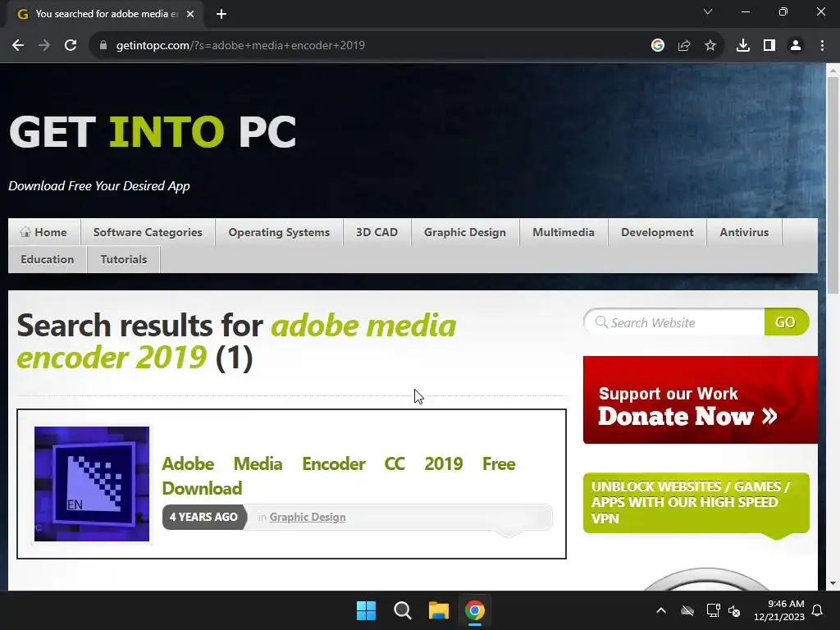
Task: Open Windows taskbar search
Action: [x=402, y=610]
